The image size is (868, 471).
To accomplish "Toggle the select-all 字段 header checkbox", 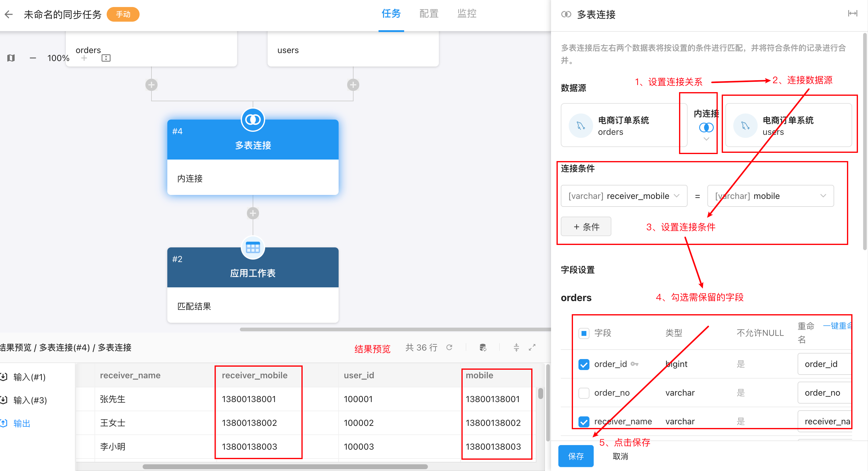I will pyautogui.click(x=584, y=333).
